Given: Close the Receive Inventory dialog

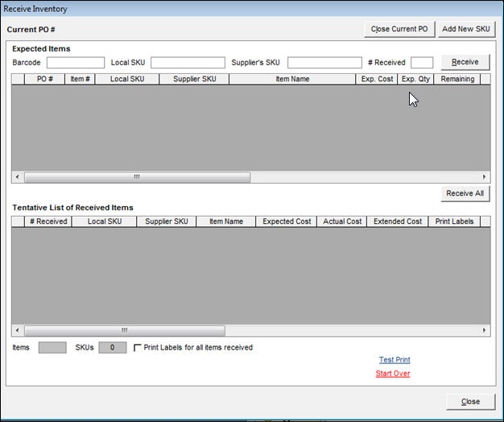Looking at the screenshot, I should pyautogui.click(x=470, y=401).
